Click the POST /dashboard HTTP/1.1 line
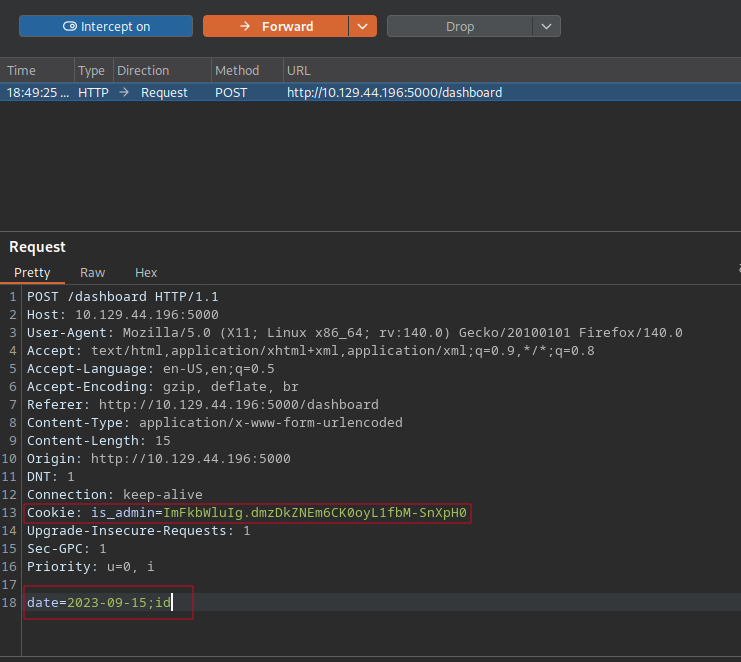This screenshot has height=662, width=741. (x=122, y=297)
